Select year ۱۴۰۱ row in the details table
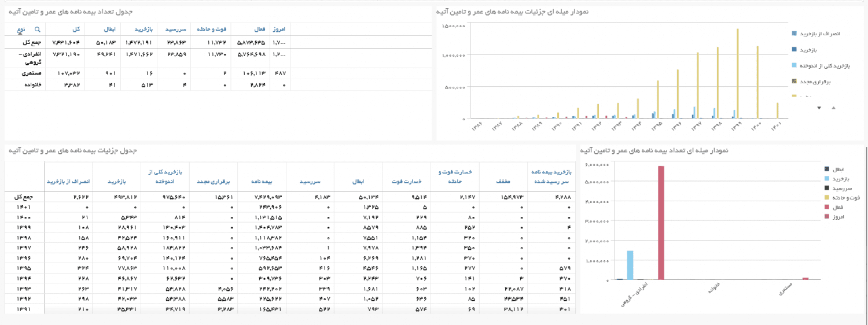This screenshot has width=868, height=325. [x=290, y=206]
